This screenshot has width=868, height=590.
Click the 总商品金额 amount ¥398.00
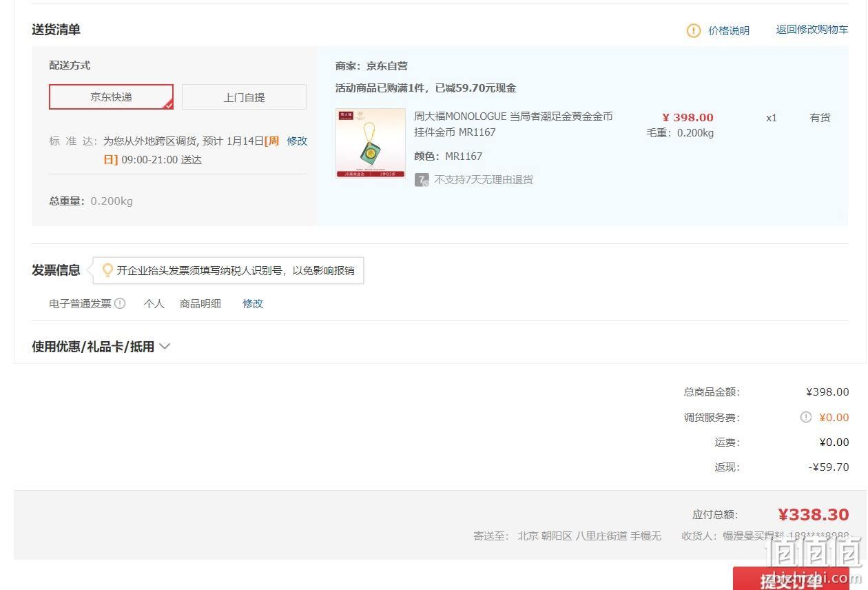(827, 392)
